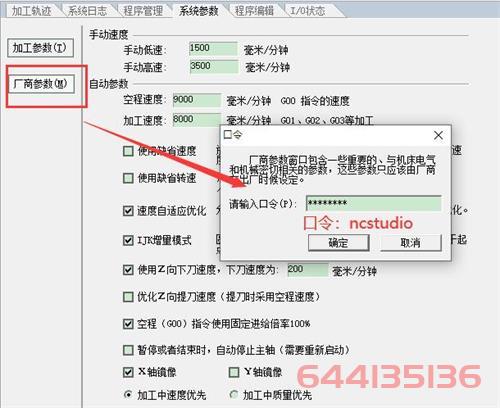The height and width of the screenshot is (408, 500).
Task: Click the 下刀速度 200 input field
Action: (308, 270)
